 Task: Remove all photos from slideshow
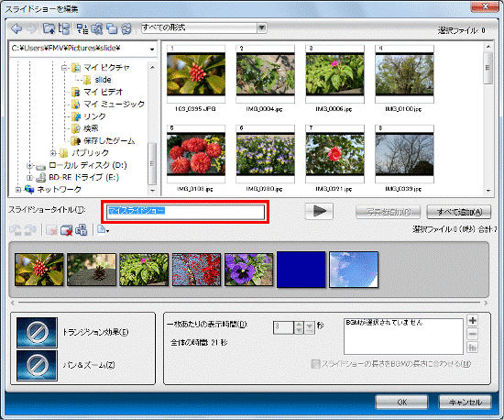click(x=66, y=230)
